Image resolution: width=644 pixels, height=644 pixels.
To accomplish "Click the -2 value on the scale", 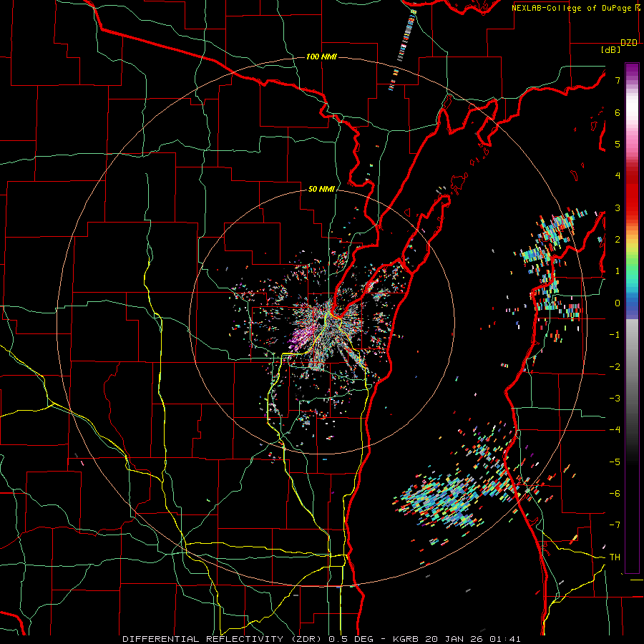I will click(615, 367).
